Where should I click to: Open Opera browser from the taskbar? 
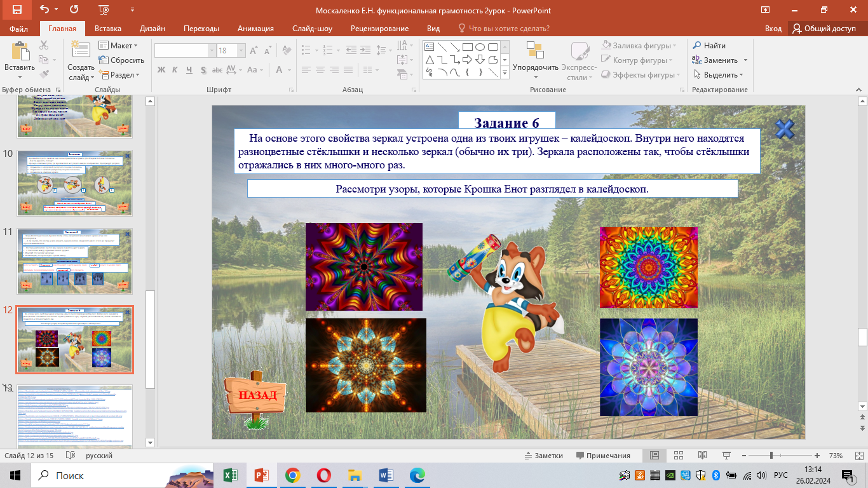pyautogui.click(x=323, y=475)
